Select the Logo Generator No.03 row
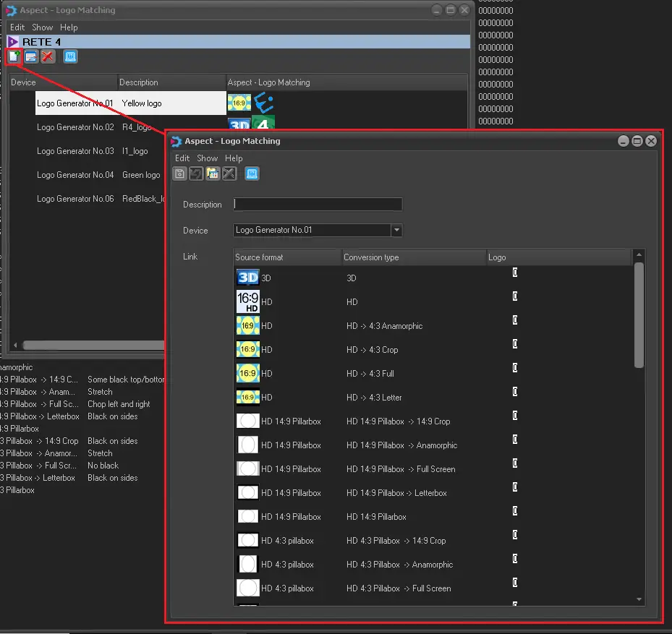672x634 pixels. 75,151
